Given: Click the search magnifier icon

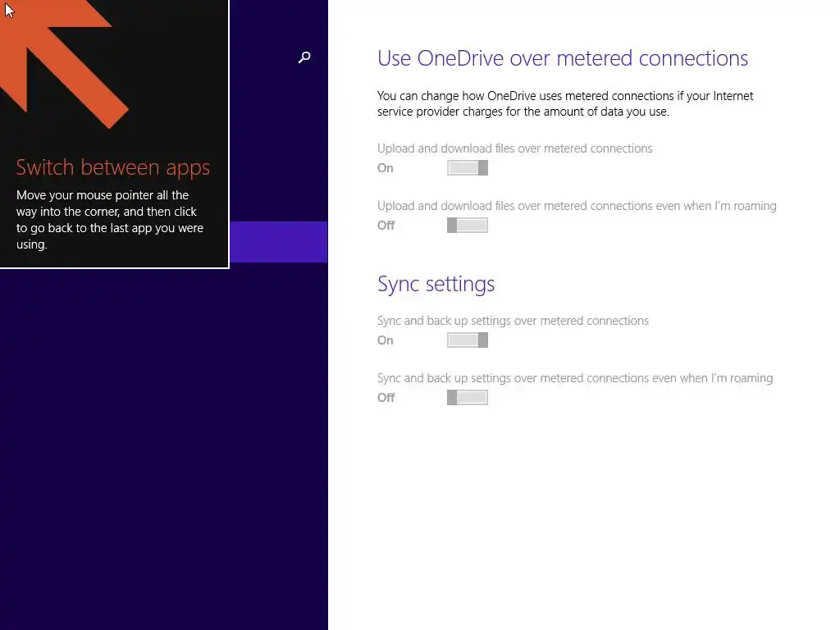Looking at the screenshot, I should 304,57.
